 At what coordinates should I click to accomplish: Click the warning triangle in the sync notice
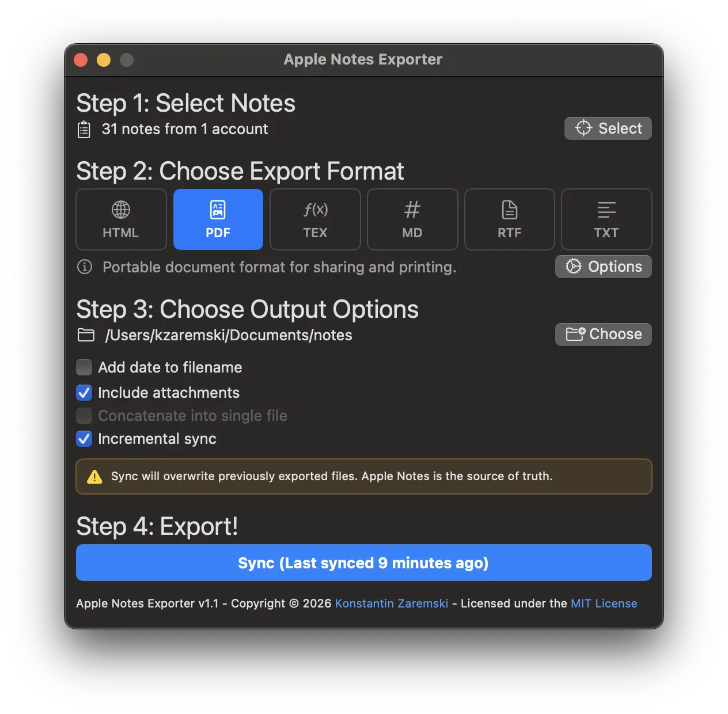tap(94, 476)
